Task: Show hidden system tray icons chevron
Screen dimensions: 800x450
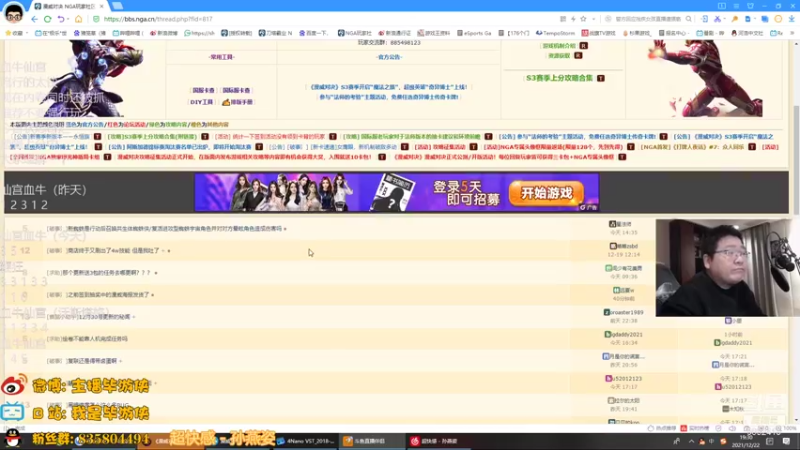Action: tap(691, 441)
